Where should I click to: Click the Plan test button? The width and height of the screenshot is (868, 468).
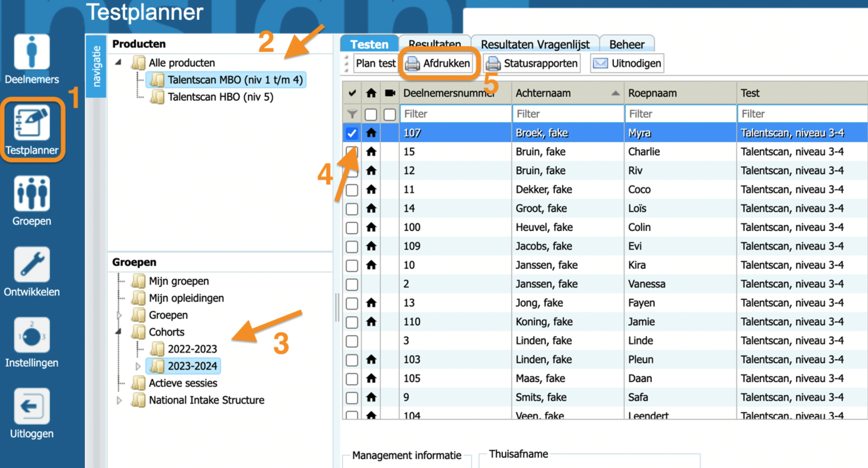click(x=375, y=63)
